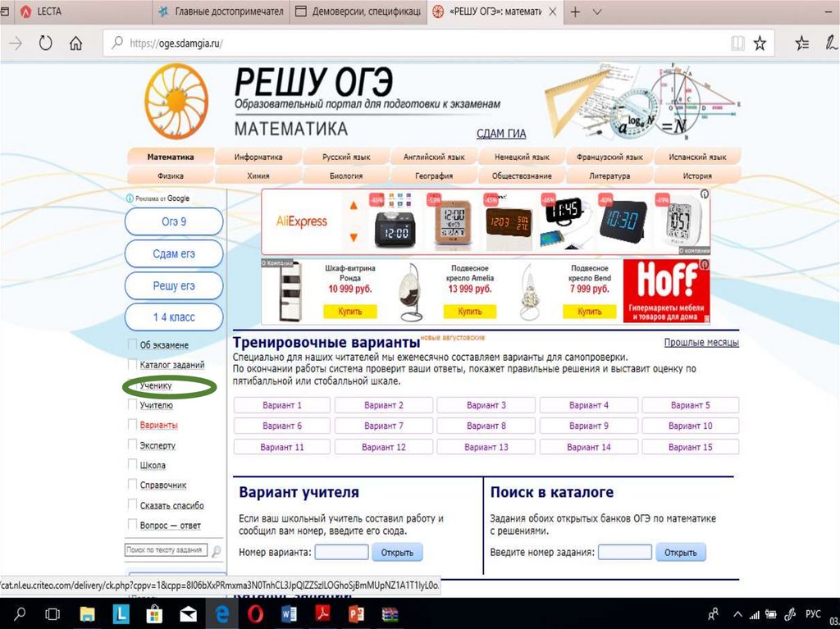The height and width of the screenshot is (629, 840).
Task: Click the sun logo of РЕШУ ОГЭ
Action: 176,101
